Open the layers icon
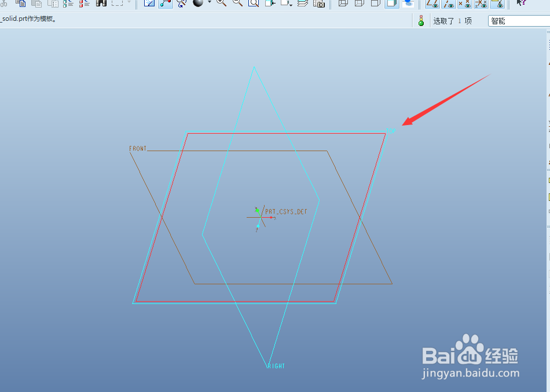 (303, 3)
